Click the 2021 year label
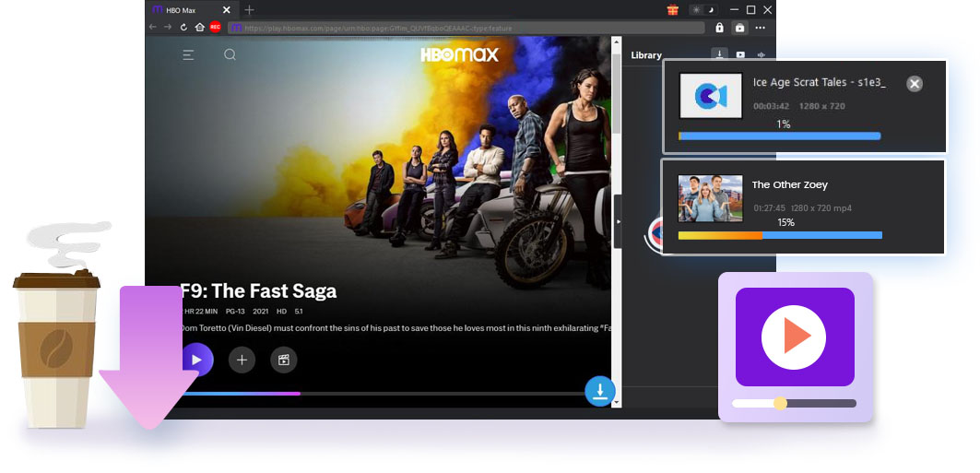The height and width of the screenshot is (473, 980). point(261,311)
